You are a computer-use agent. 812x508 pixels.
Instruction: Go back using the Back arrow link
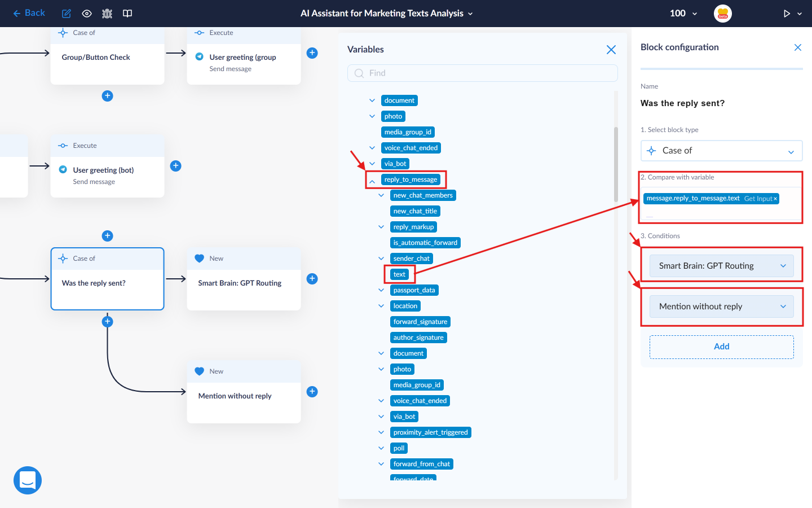[29, 13]
